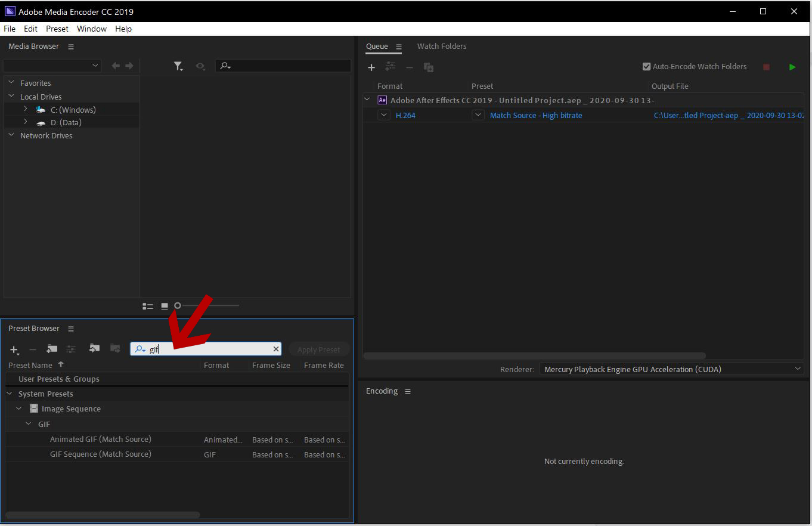Toggle the Media Browser view filter eye icon

200,66
